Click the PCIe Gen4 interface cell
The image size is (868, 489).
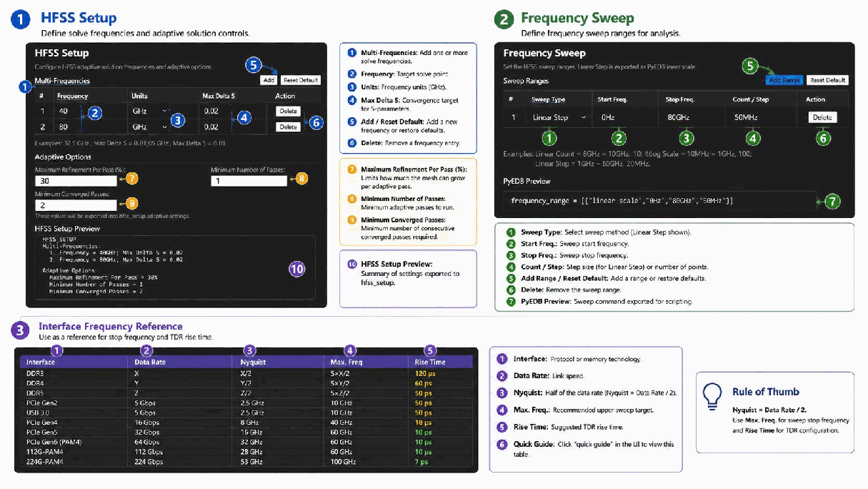[x=41, y=423]
